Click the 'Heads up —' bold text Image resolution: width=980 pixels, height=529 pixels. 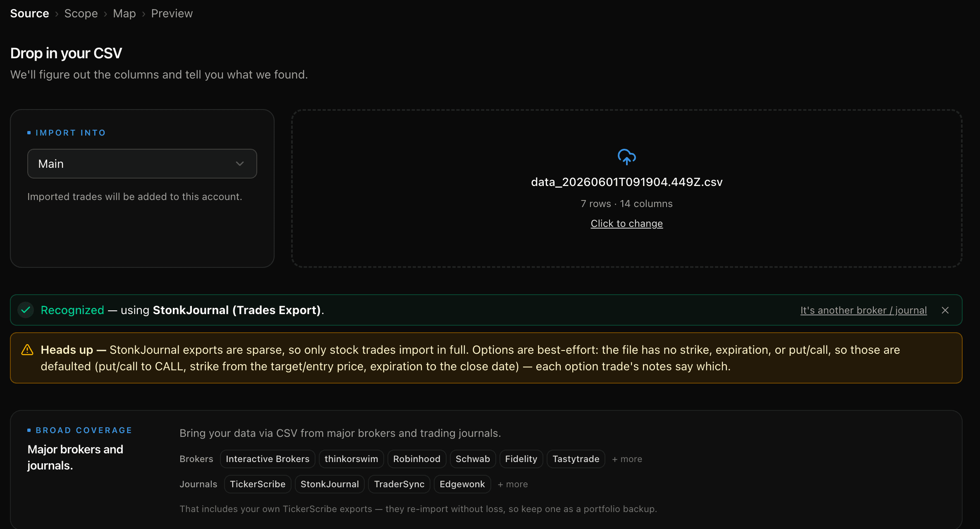click(x=74, y=350)
